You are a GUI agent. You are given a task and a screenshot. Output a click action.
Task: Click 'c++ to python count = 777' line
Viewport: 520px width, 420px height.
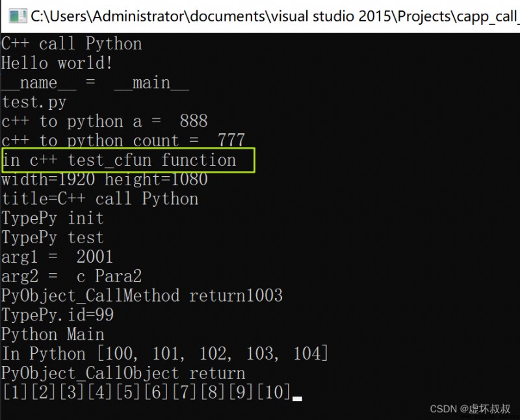pos(123,140)
